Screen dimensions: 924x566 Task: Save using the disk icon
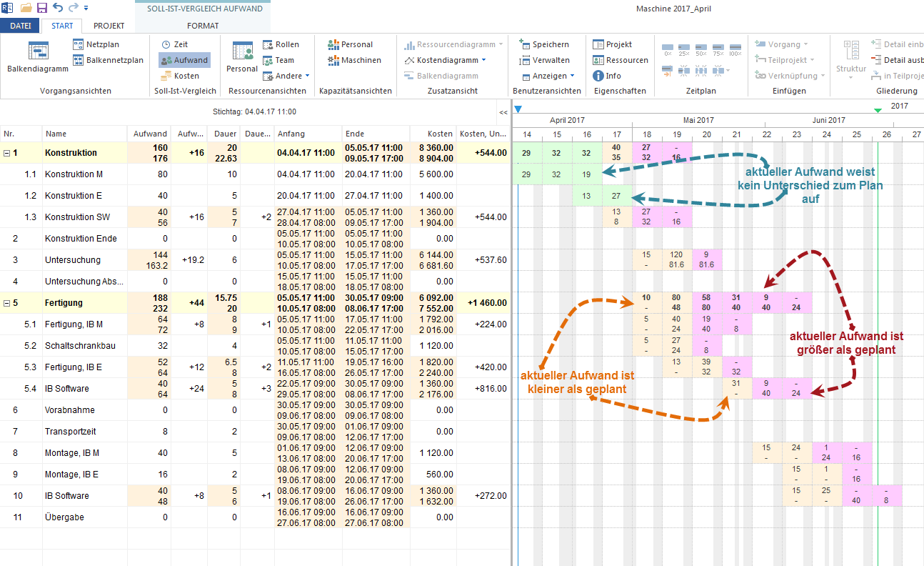[42, 8]
